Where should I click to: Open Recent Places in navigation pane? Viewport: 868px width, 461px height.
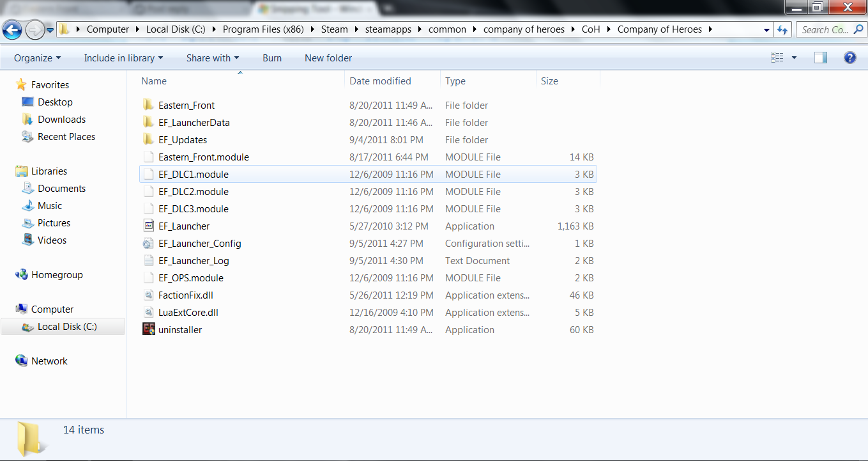tap(66, 136)
